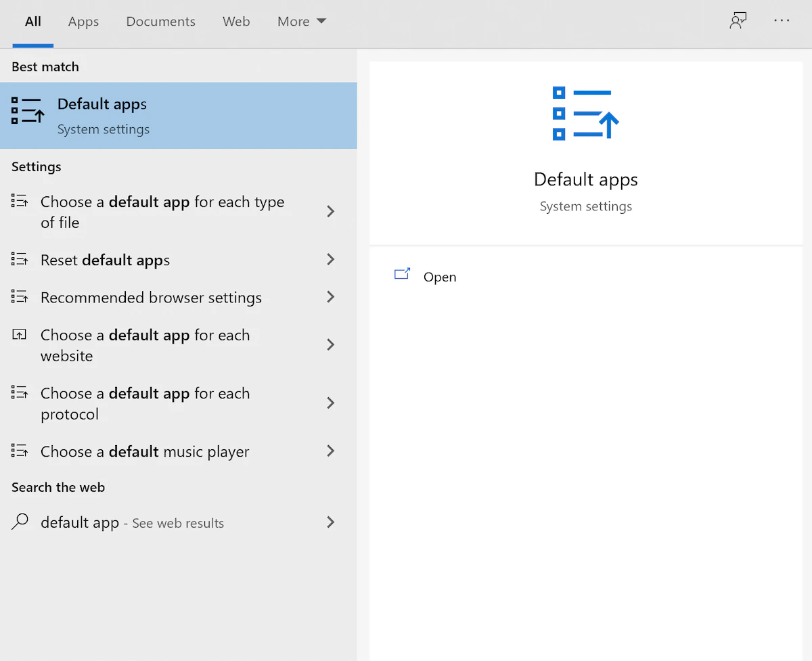Image resolution: width=812 pixels, height=661 pixels.
Task: Click the settings list icon beside Reset default apps
Action: 20,259
